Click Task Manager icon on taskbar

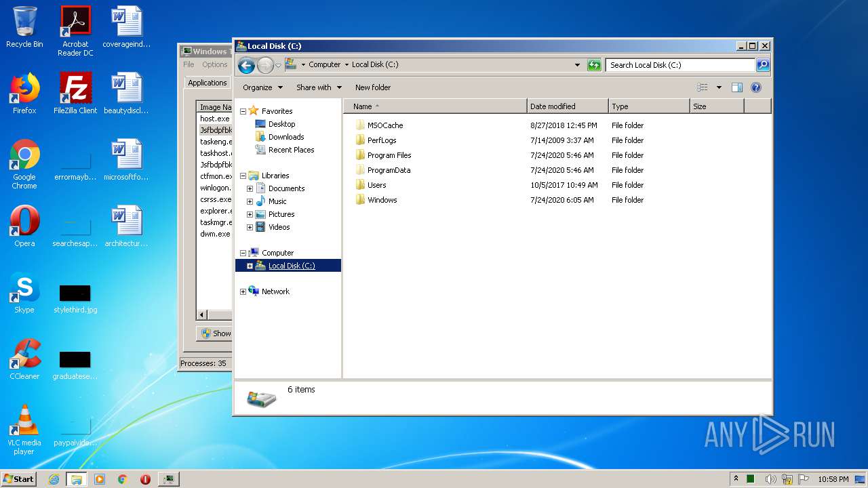[168, 479]
